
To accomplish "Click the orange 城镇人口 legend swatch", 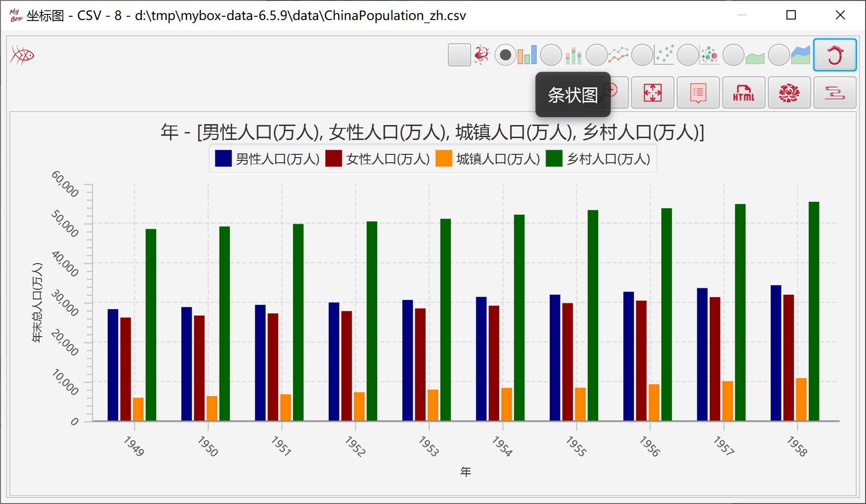I will point(444,159).
